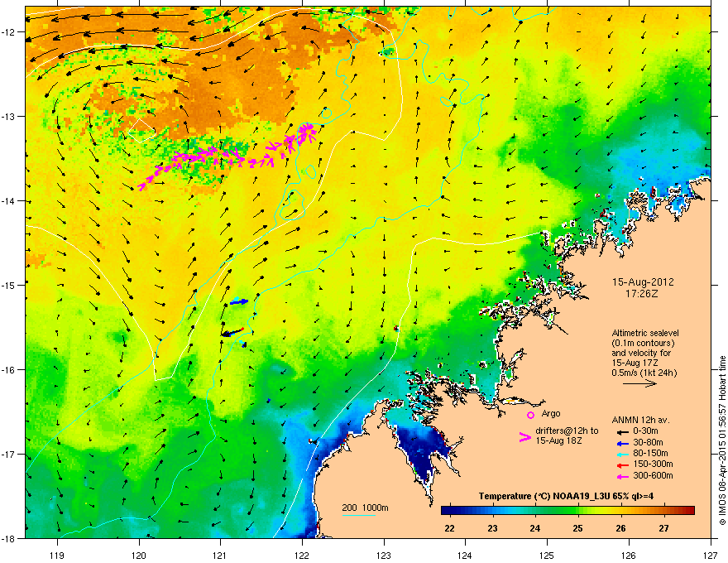This screenshot has width=728, height=563.
Task: Click the '300-600m' depth label
Action: coord(653,476)
